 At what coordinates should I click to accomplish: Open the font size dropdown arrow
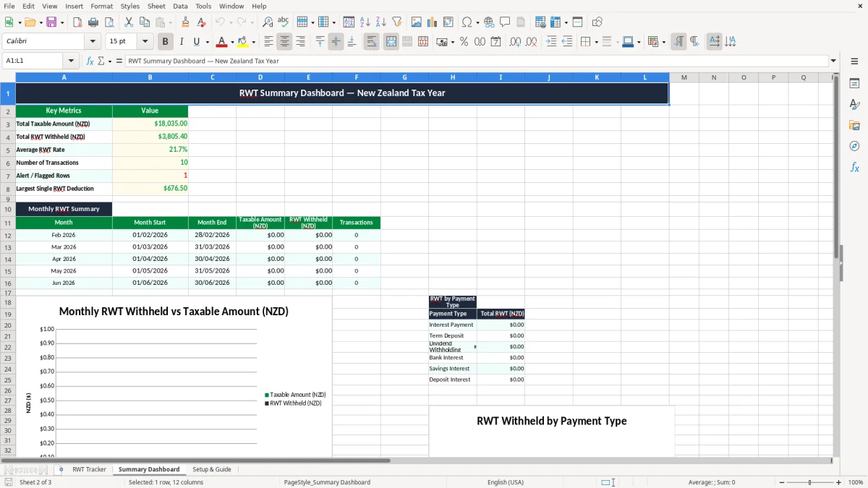[x=145, y=42]
